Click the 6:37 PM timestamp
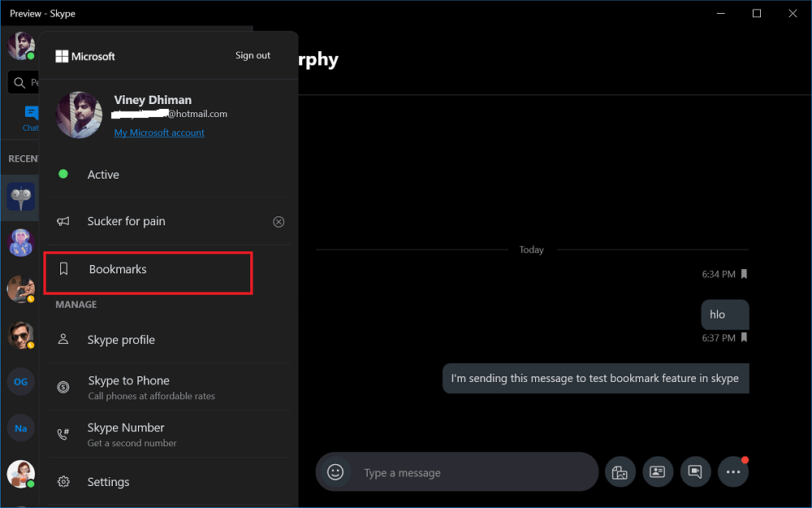This screenshot has height=508, width=812. [x=719, y=338]
